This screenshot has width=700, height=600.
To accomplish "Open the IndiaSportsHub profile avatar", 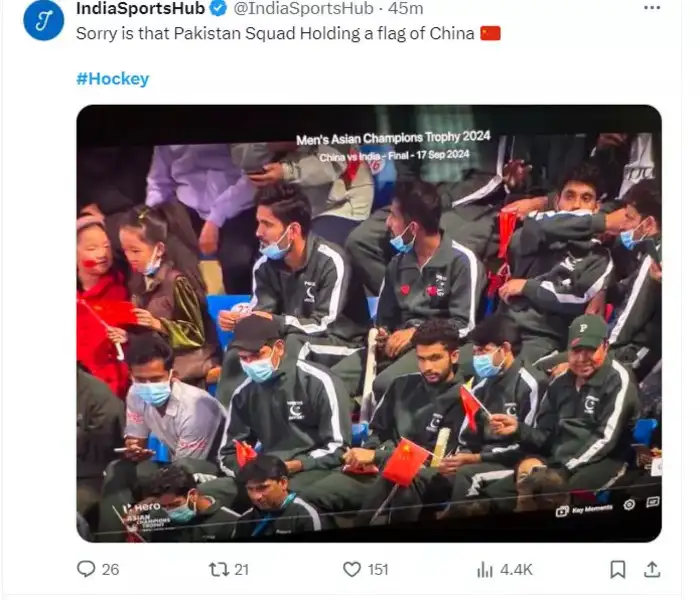I will (x=43, y=20).
